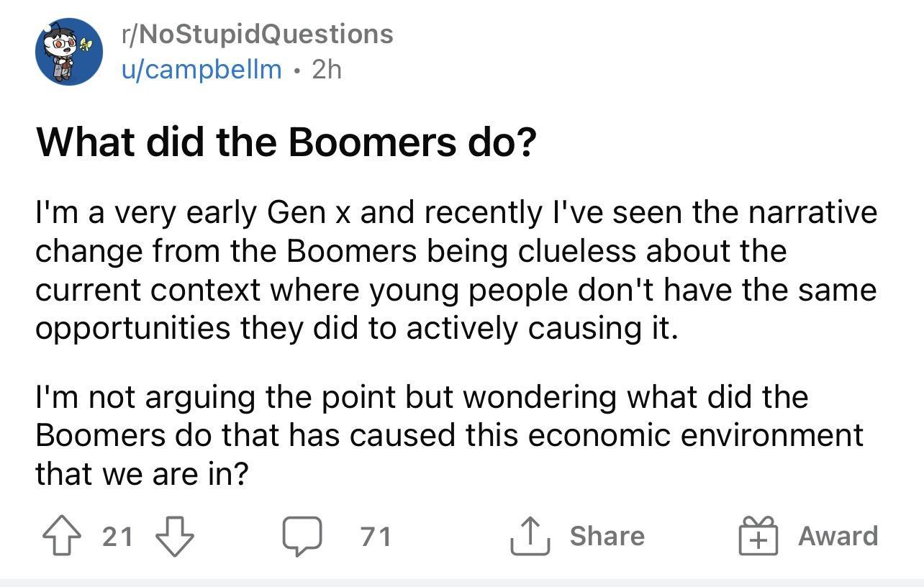Screen dimensions: 924x587
Task: Click the Award label text
Action: click(838, 535)
